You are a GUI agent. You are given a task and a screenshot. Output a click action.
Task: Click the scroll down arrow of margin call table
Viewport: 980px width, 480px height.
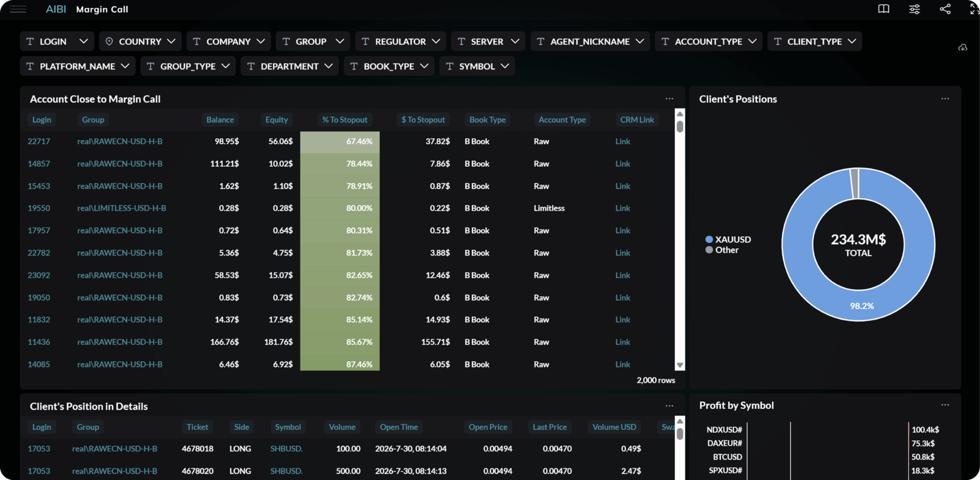680,366
